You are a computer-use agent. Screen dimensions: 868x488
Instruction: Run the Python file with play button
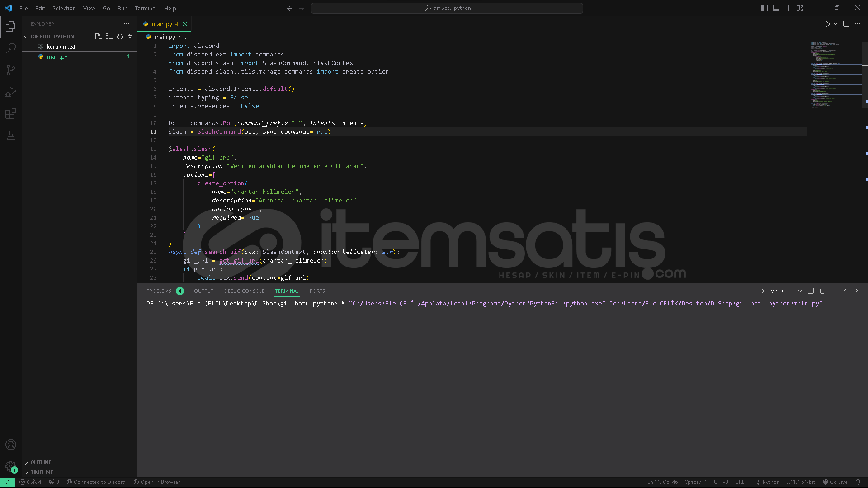827,24
